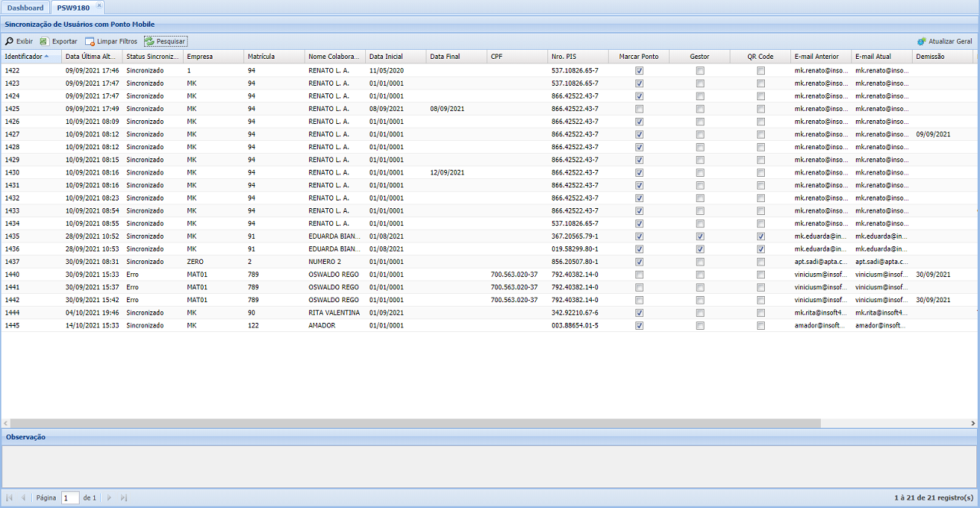Click the Status Sincroniz column header
This screenshot has width=980, height=508.
(x=152, y=57)
